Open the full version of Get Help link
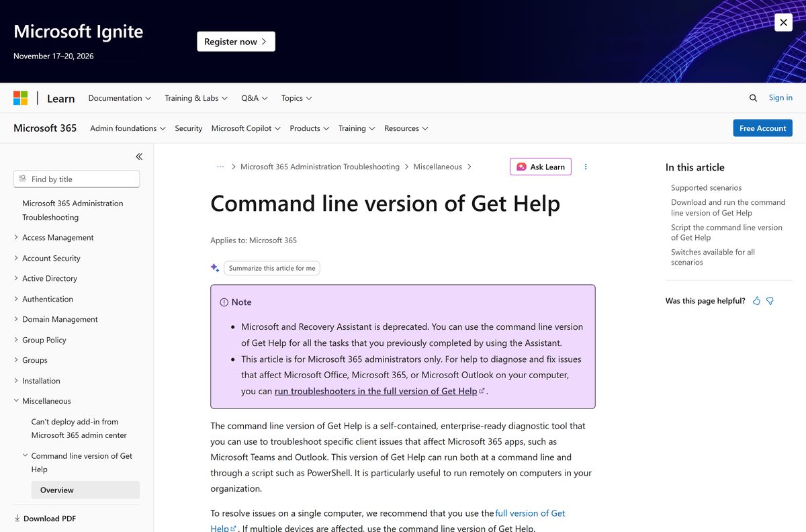Image resolution: width=806 pixels, height=532 pixels. click(x=530, y=513)
